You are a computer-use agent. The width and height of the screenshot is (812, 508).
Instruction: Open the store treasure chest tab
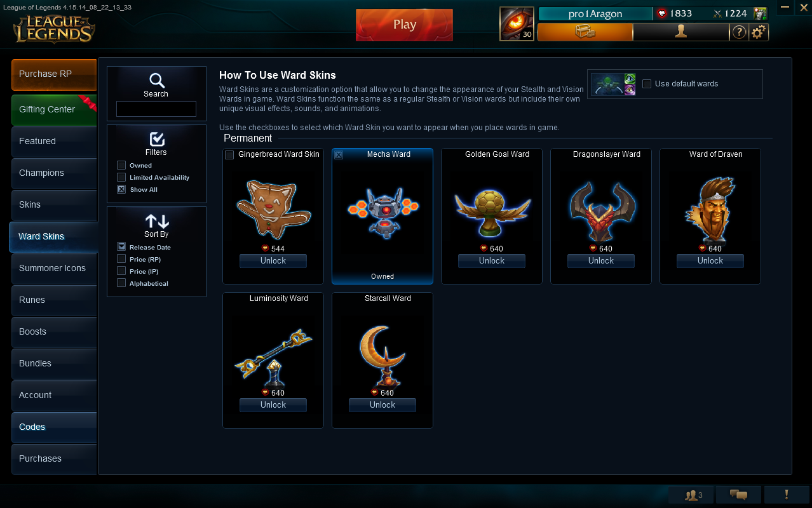click(585, 32)
